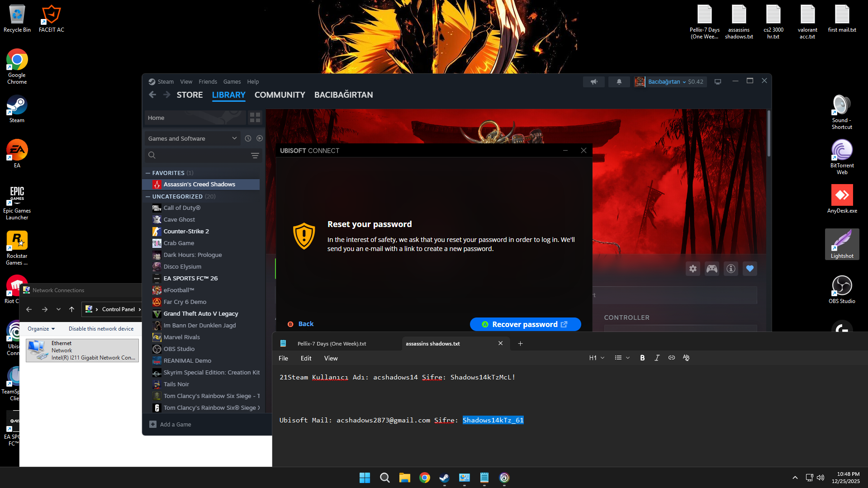Toggle bold formatting in Notepad
868x488 pixels.
[642, 358]
